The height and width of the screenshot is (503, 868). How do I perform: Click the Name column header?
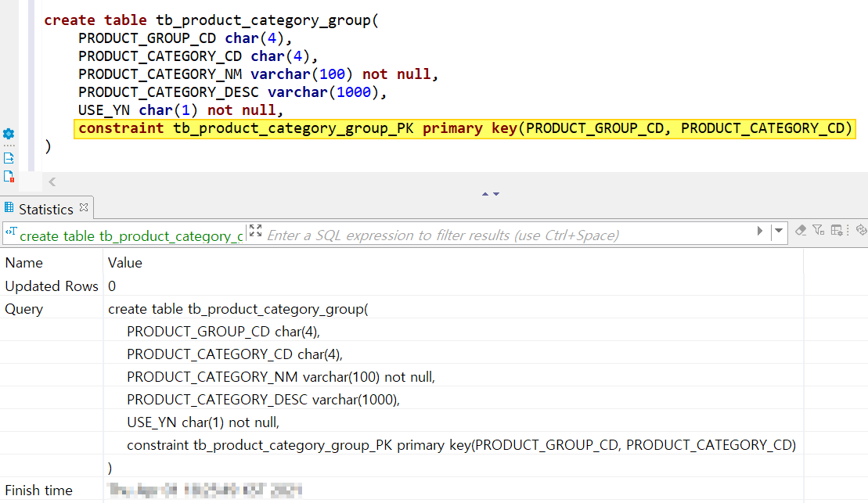23,263
